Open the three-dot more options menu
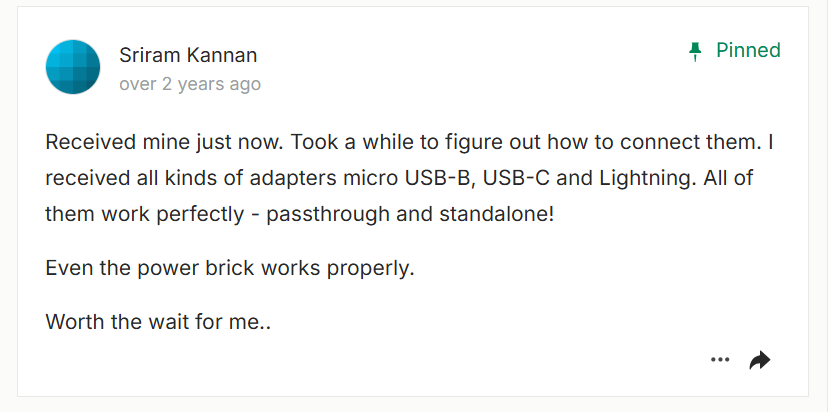Image resolution: width=829 pixels, height=412 pixels. [720, 360]
